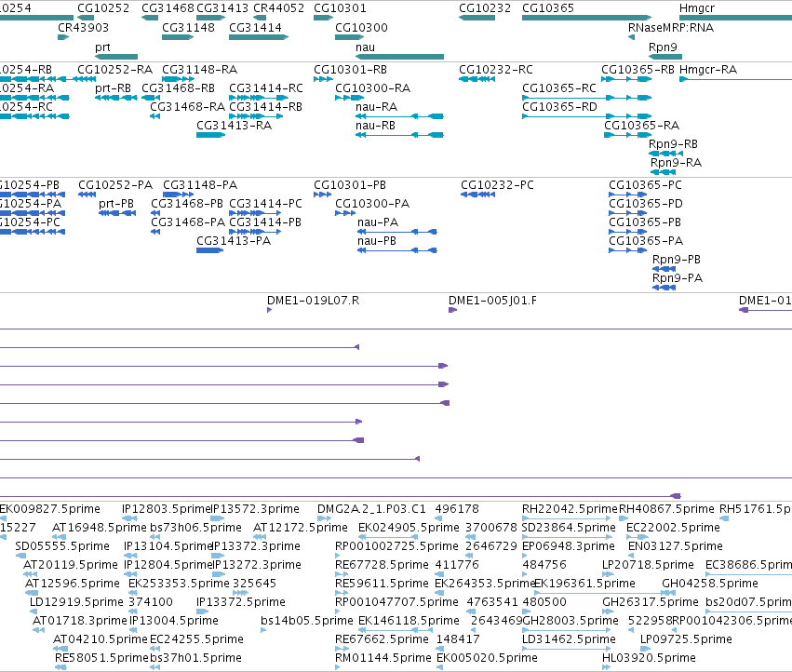Select EST EK009827.5prime

(3, 518)
